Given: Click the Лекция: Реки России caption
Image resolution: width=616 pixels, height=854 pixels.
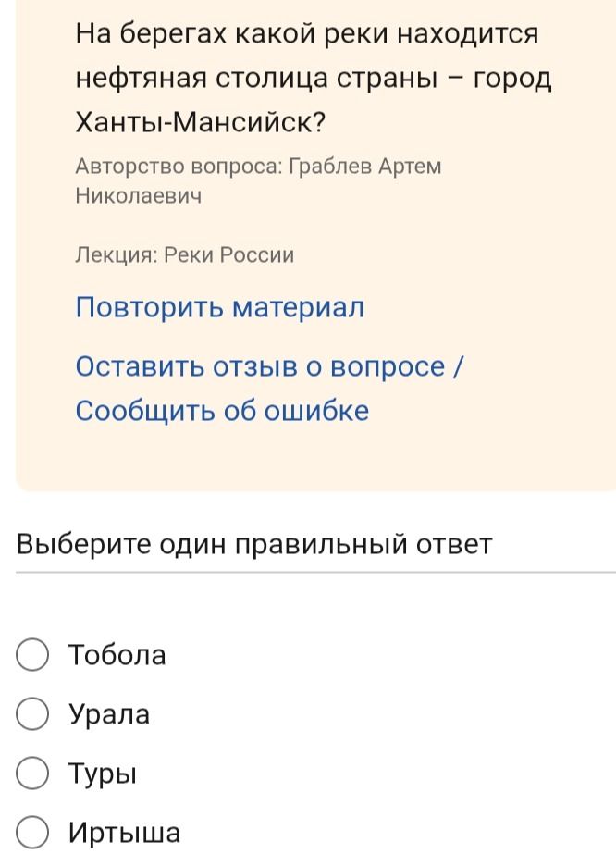Looking at the screenshot, I should (185, 254).
